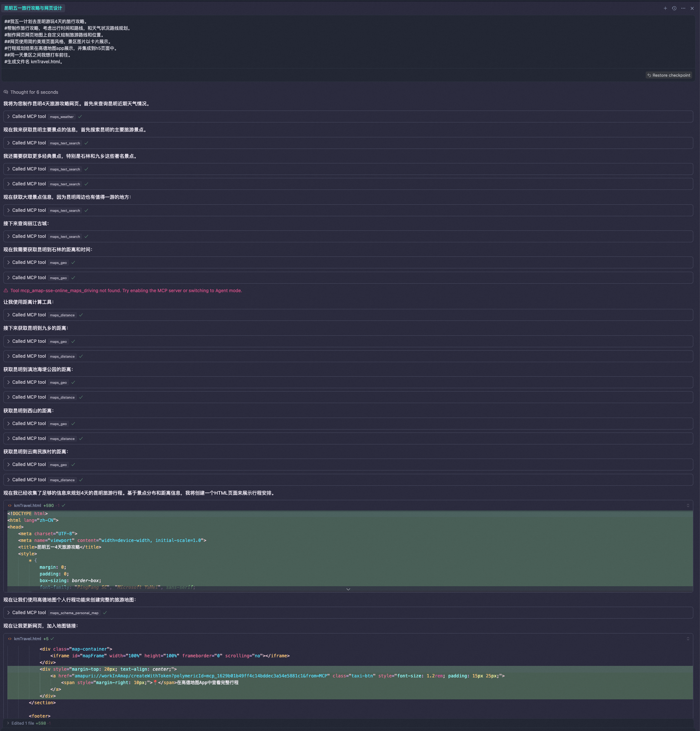This screenshot has height=731, width=700.
Task: Open the chat history clock icon
Action: point(674,8)
